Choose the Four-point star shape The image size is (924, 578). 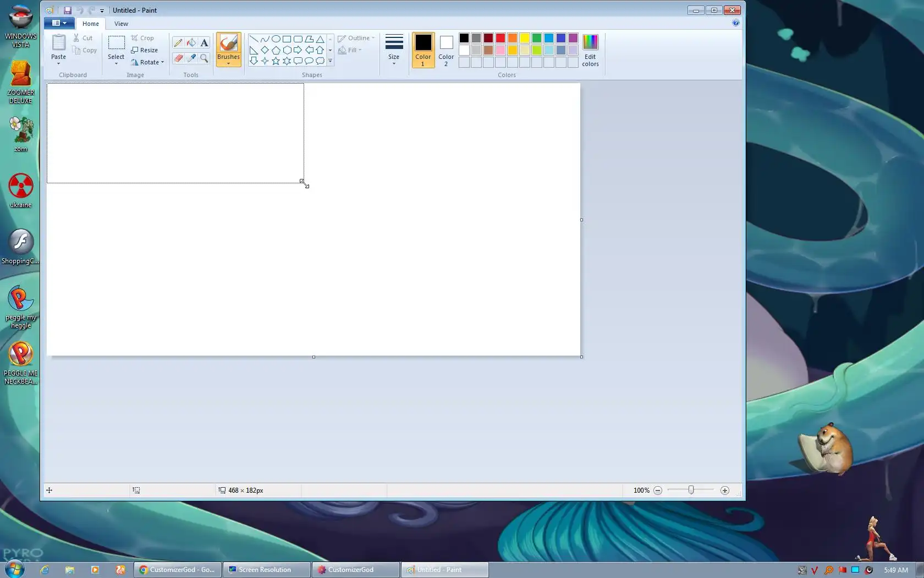[265, 61]
